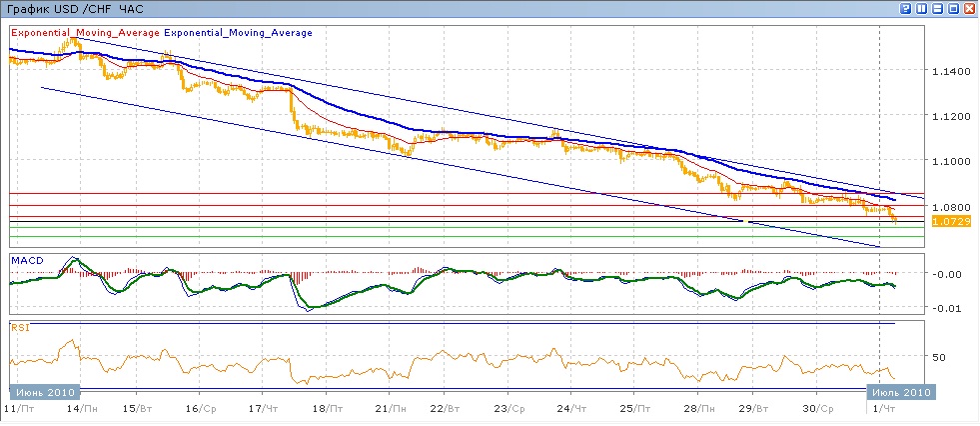
Task: Click the vertical split layout icon
Action: (x=920, y=8)
